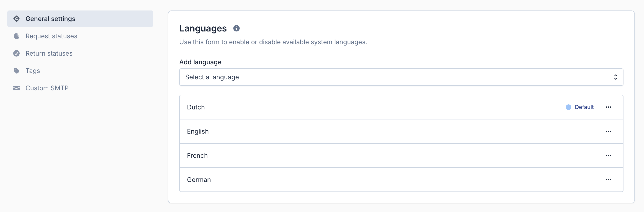Image resolution: width=644 pixels, height=212 pixels.
Task: Click the General settings gear icon
Action: [x=16, y=19]
